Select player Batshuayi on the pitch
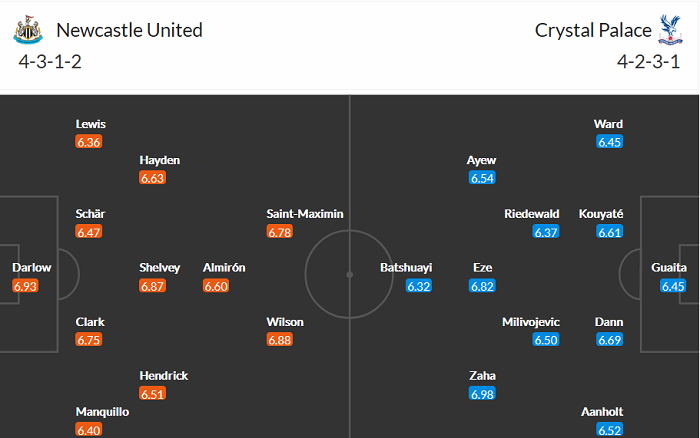This screenshot has height=438, width=700. [407, 268]
